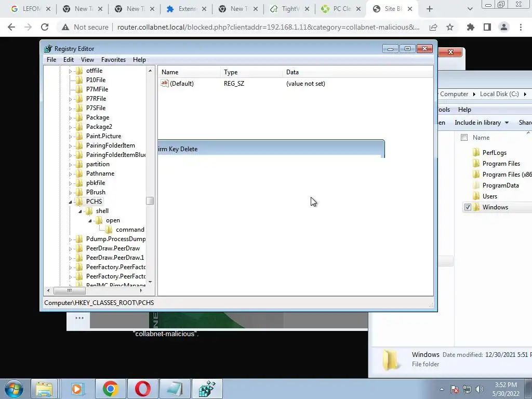Open the Chrome profile avatar
Viewport: 532px width, 399px height.
504,27
